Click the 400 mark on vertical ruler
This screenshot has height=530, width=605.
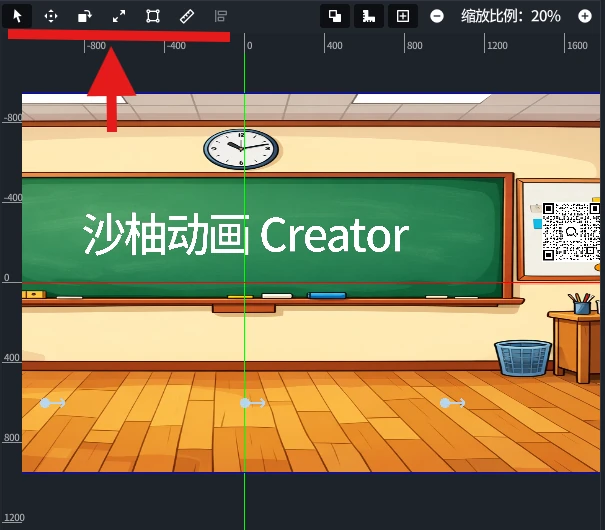(12, 358)
